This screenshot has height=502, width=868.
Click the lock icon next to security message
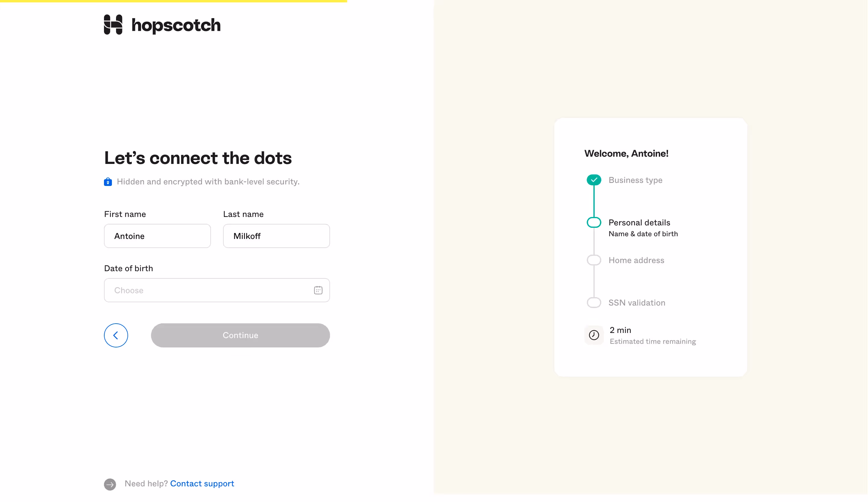tap(108, 181)
